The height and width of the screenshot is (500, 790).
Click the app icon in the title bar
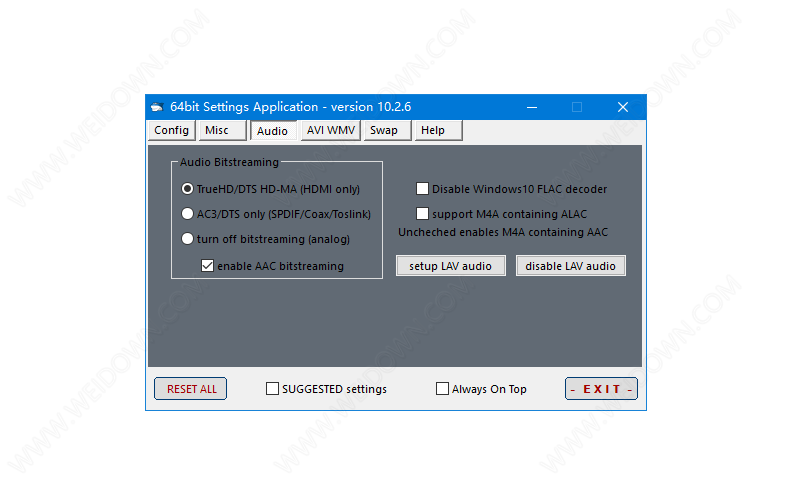pos(157,107)
